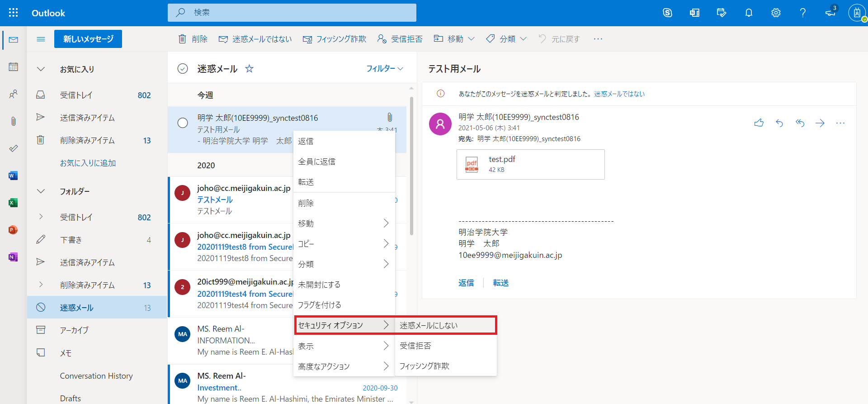Open the app launcher grid

[x=13, y=13]
